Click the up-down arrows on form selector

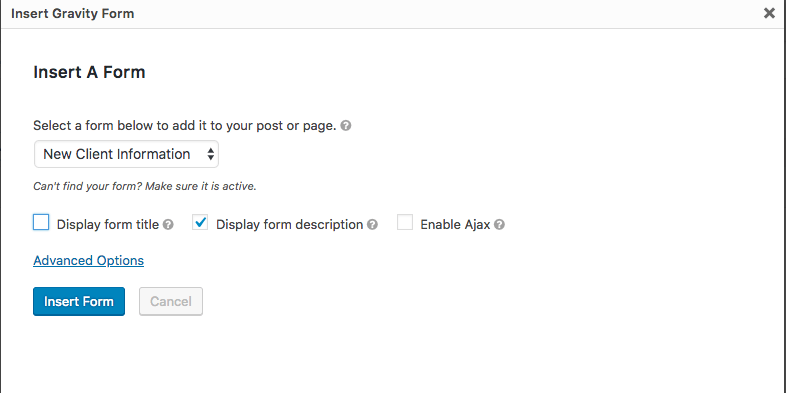(x=211, y=154)
